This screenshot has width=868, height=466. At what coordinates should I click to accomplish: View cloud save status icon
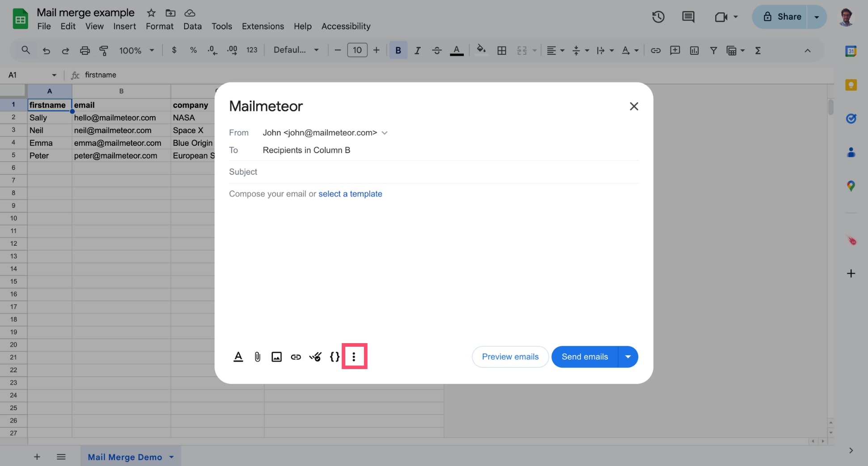point(190,13)
